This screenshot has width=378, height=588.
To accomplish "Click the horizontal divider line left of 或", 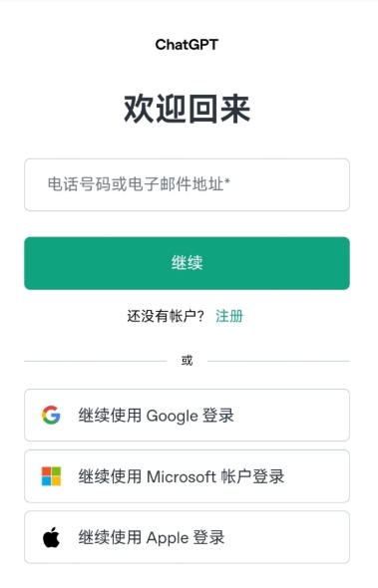I will point(96,361).
